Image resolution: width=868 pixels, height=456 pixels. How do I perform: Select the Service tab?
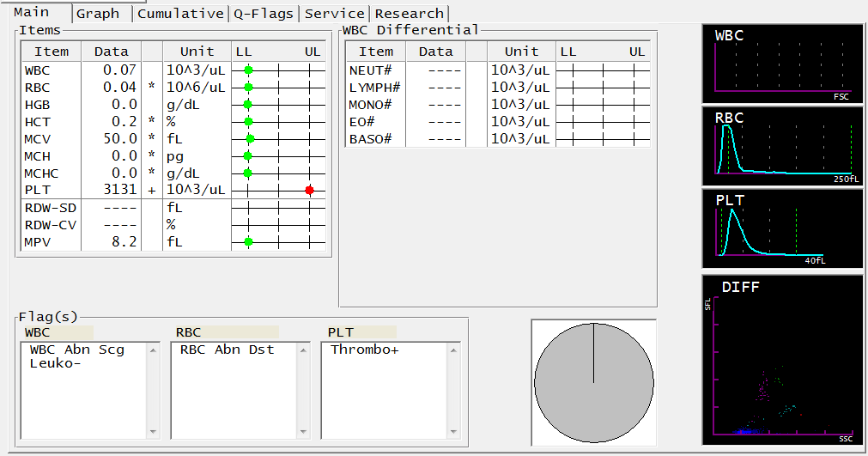(334, 14)
